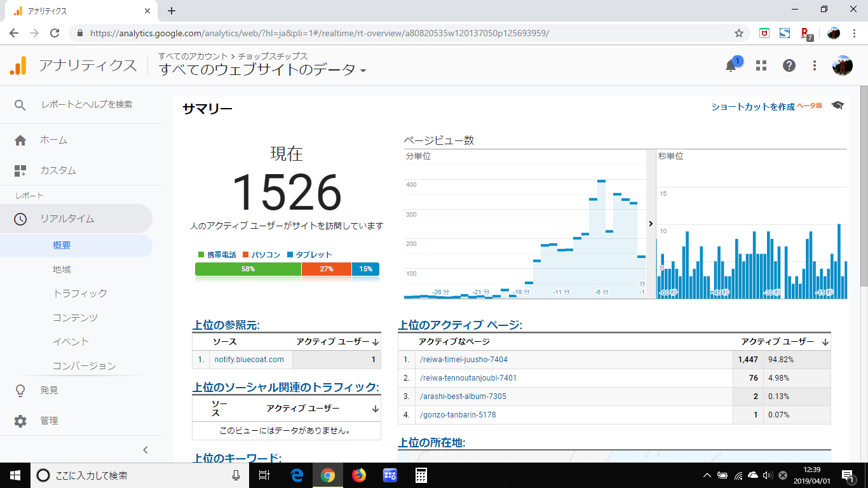Image resolution: width=868 pixels, height=488 pixels.
Task: Click the Admin gear icon
Action: [x=20, y=421]
